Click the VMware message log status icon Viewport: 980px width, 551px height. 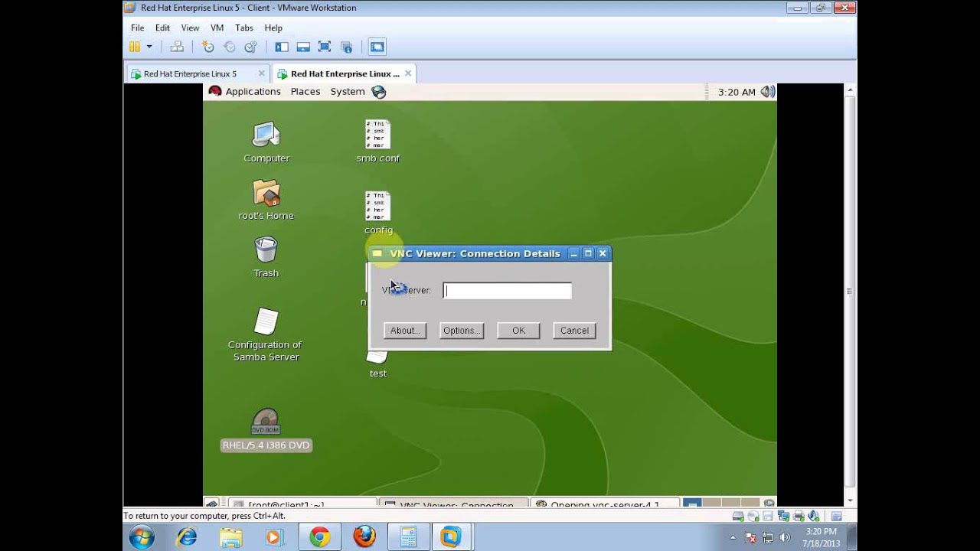pyautogui.click(x=836, y=517)
